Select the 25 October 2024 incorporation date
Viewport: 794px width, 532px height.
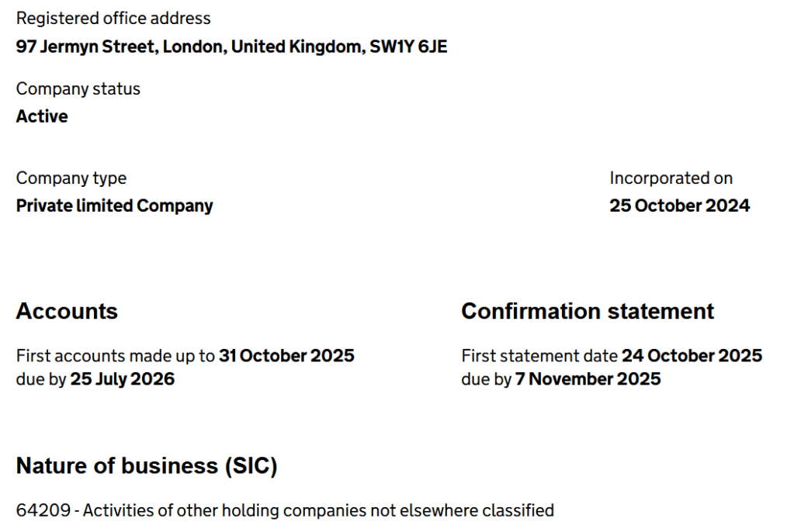pyautogui.click(x=679, y=206)
